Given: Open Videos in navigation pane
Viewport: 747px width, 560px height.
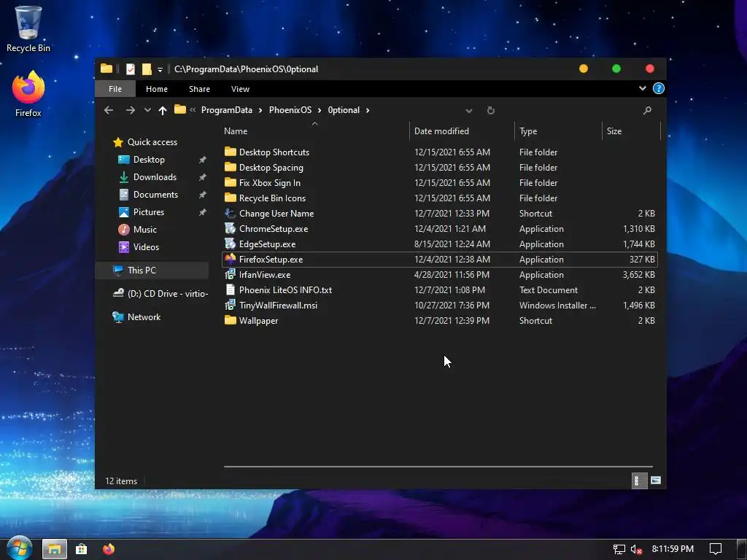Looking at the screenshot, I should tap(146, 247).
